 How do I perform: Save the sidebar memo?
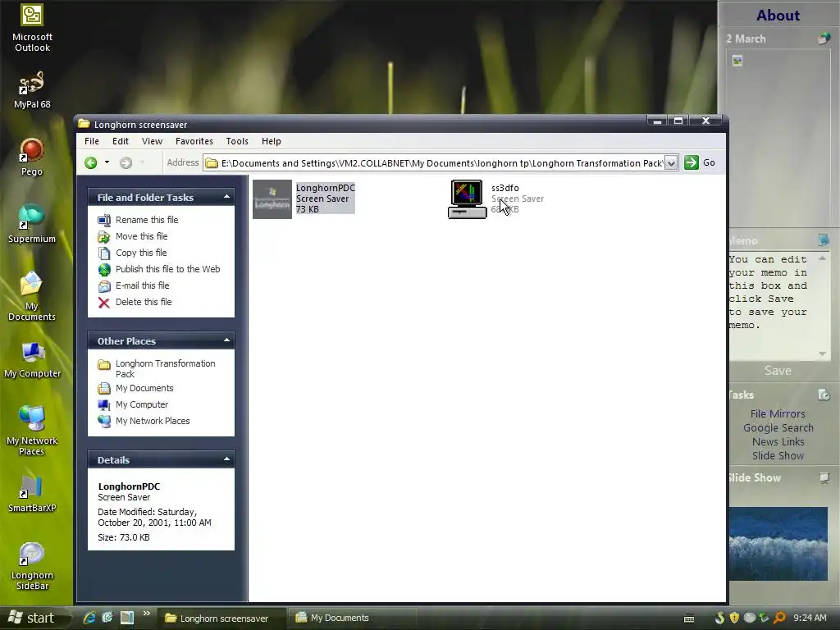778,370
